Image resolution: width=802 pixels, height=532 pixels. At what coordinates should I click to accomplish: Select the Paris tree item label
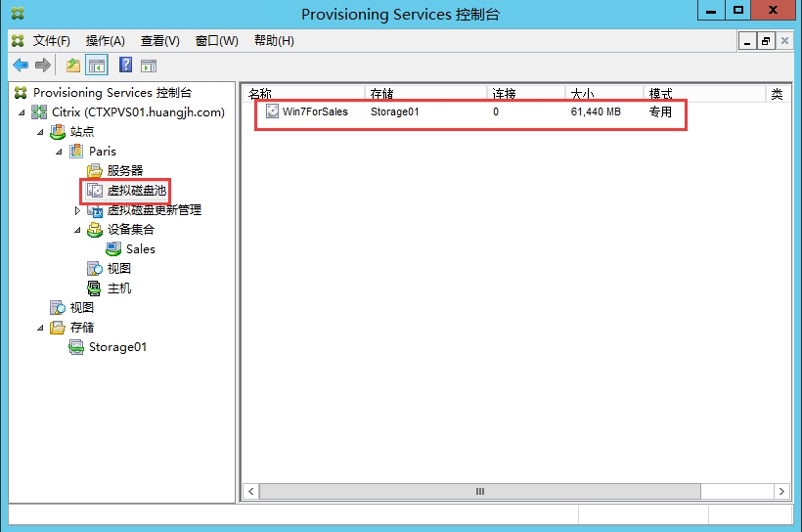(103, 151)
